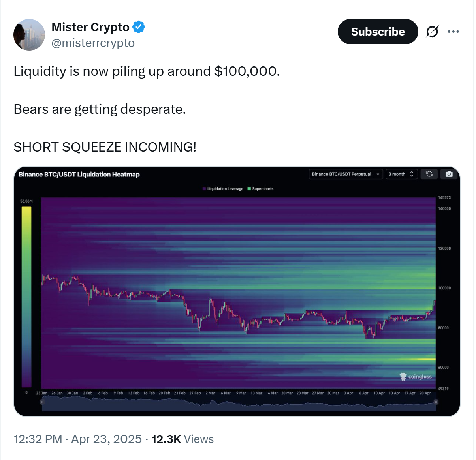Click the liquidation leverage color scale bar
Viewport: 476px width, 460px height.
coord(26,296)
